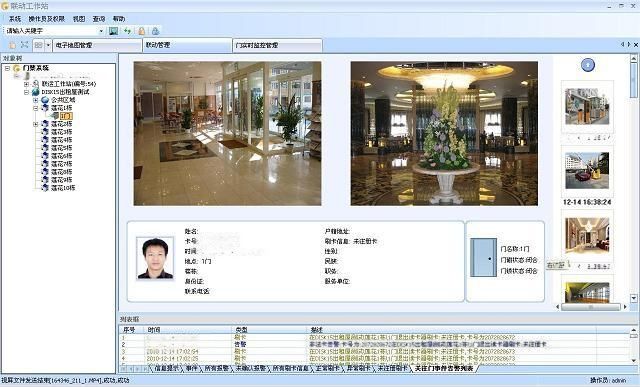Click the grid layout button
Viewport: 640px width, 387px height.
(38, 45)
